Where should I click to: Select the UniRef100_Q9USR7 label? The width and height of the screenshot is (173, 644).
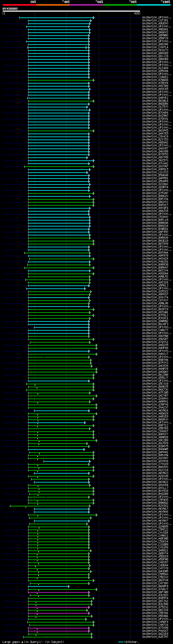(155, 339)
